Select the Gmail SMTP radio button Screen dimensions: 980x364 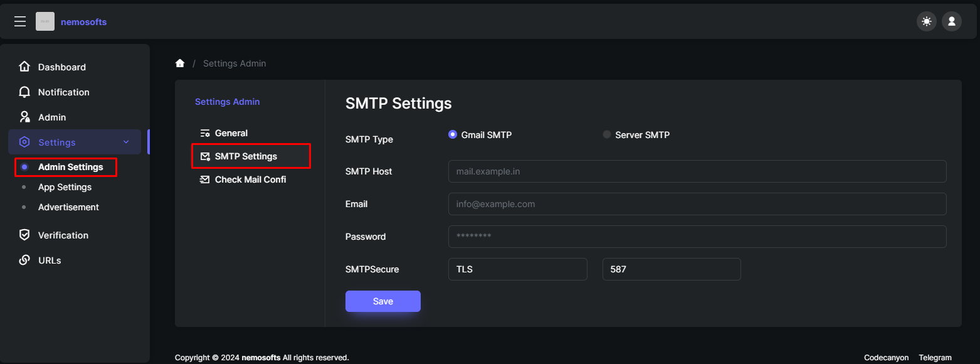[453, 134]
